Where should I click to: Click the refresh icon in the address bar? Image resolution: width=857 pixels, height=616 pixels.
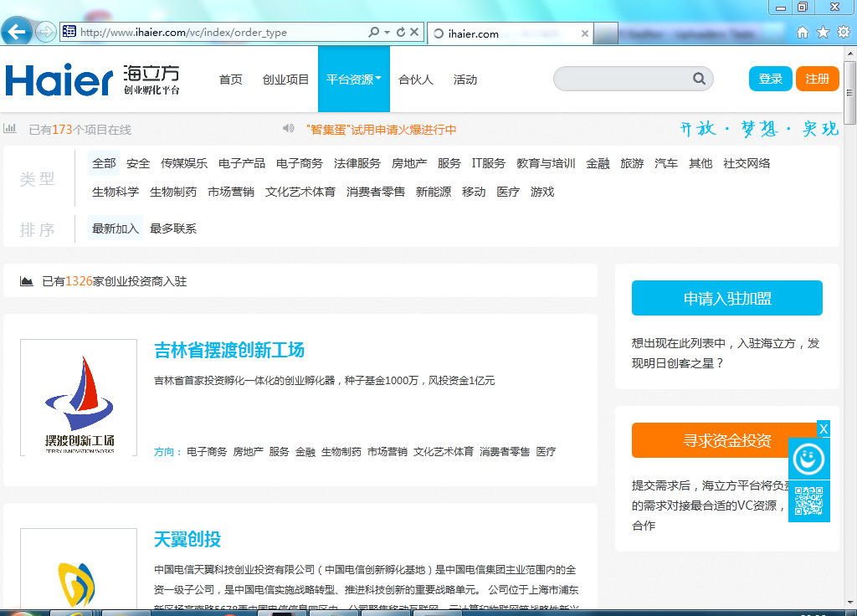tap(401, 33)
